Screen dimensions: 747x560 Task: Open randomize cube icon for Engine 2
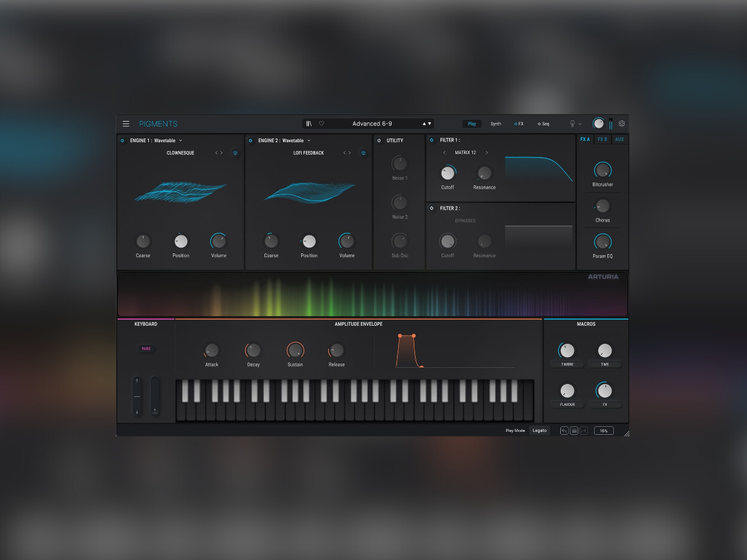[363, 153]
